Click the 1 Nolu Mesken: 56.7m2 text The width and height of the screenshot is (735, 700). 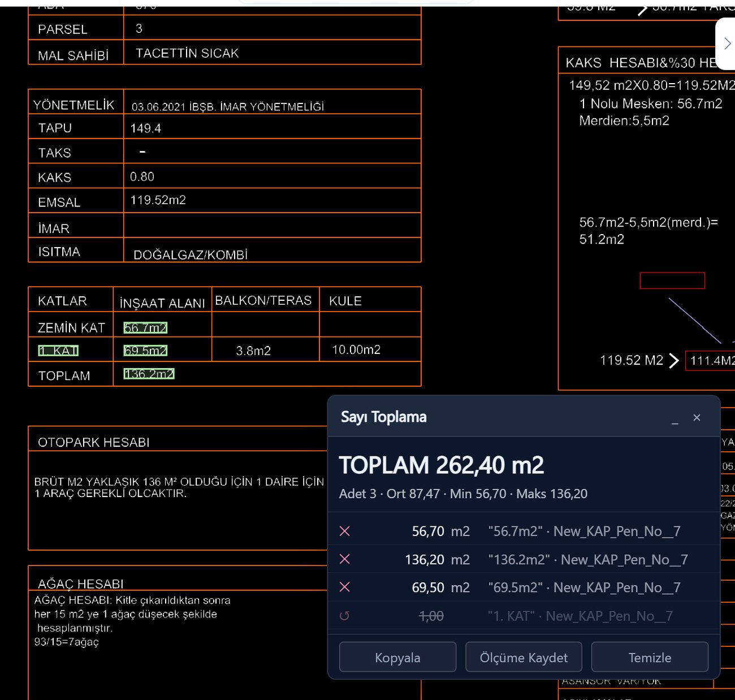pos(651,104)
